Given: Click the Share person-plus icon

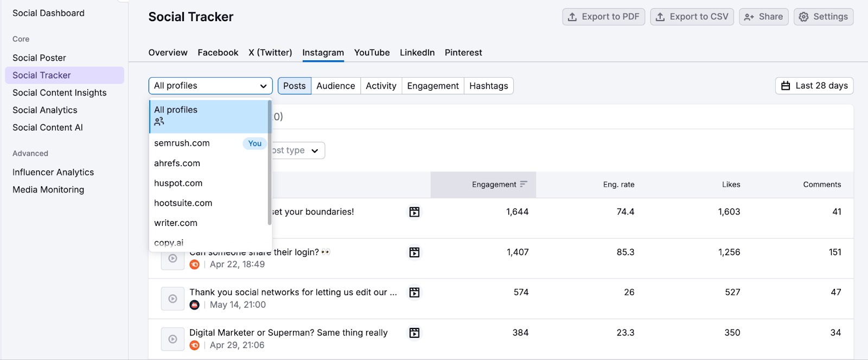Looking at the screenshot, I should 749,17.
